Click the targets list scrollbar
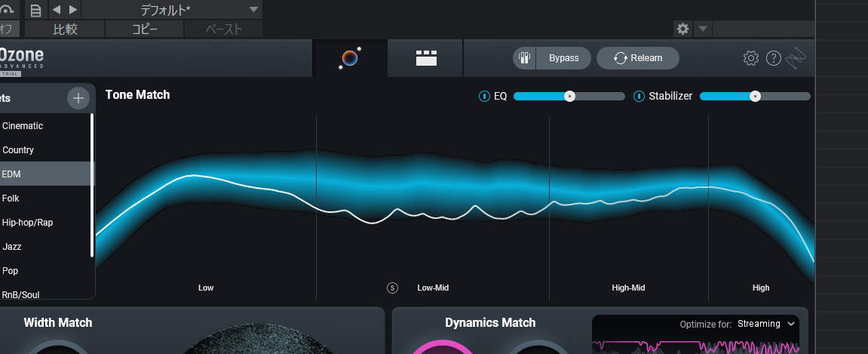This screenshot has width=868, height=354. coord(93,185)
